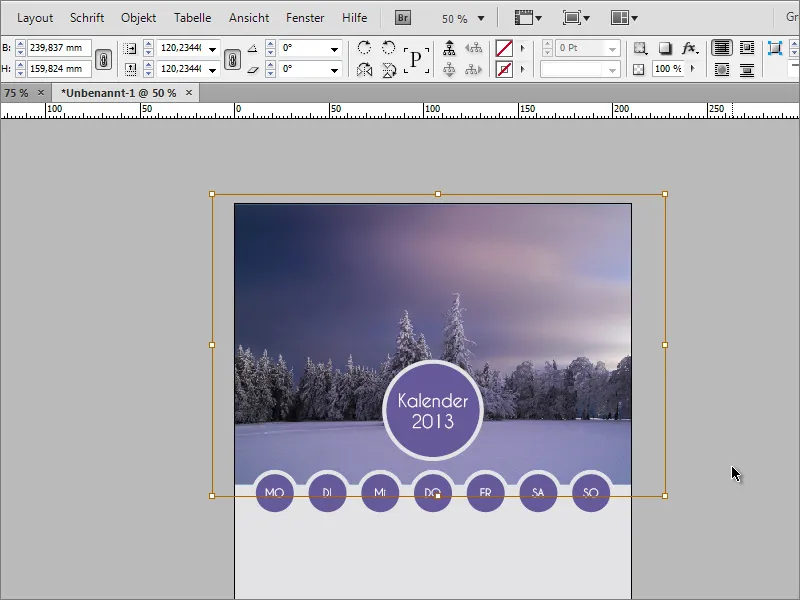
Task: Flip the selection vertically
Action: tap(389, 69)
